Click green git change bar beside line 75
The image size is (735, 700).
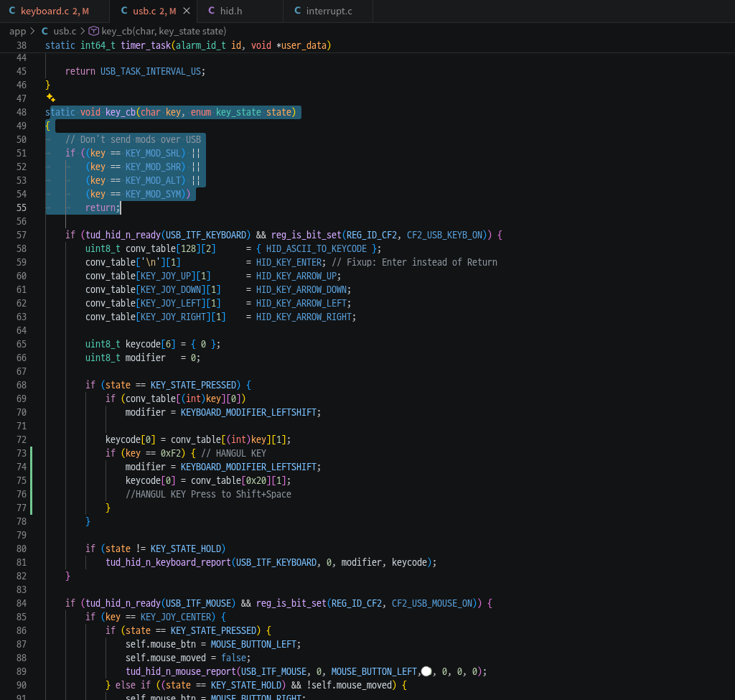[32, 480]
